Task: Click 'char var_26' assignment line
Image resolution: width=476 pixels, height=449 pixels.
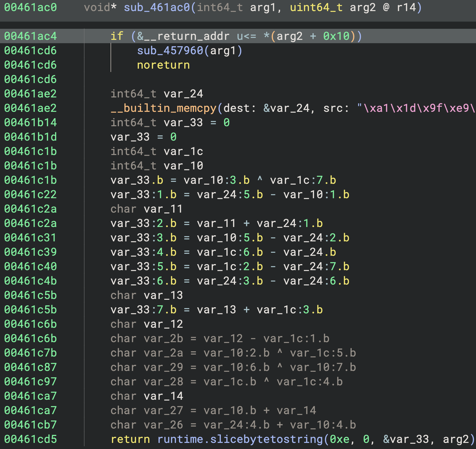Action: click(x=233, y=425)
